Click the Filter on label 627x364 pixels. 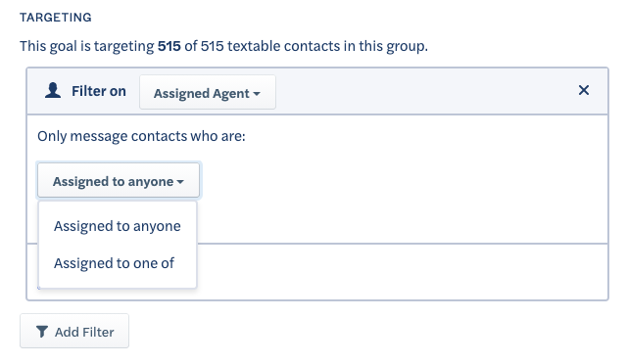click(99, 91)
